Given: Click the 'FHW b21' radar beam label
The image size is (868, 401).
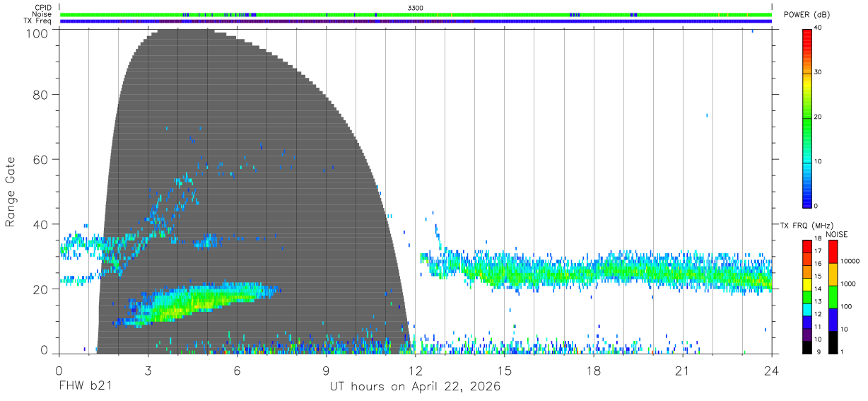Looking at the screenshot, I should pos(84,387).
